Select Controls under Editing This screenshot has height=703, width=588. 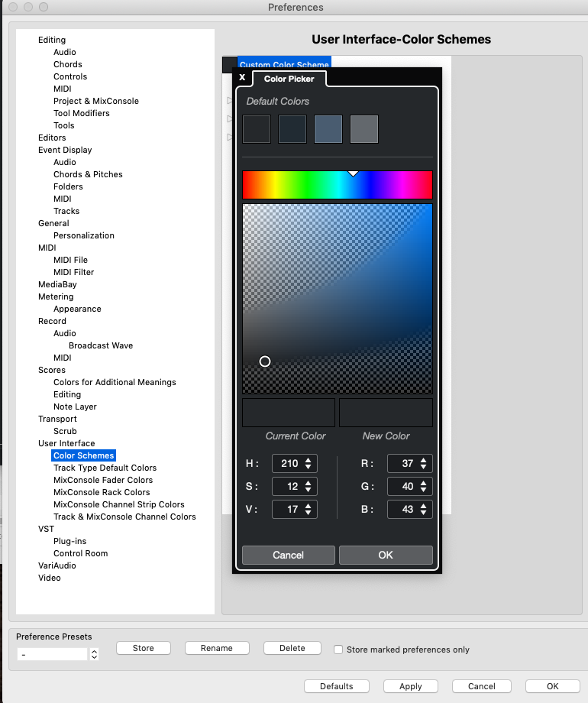point(70,76)
